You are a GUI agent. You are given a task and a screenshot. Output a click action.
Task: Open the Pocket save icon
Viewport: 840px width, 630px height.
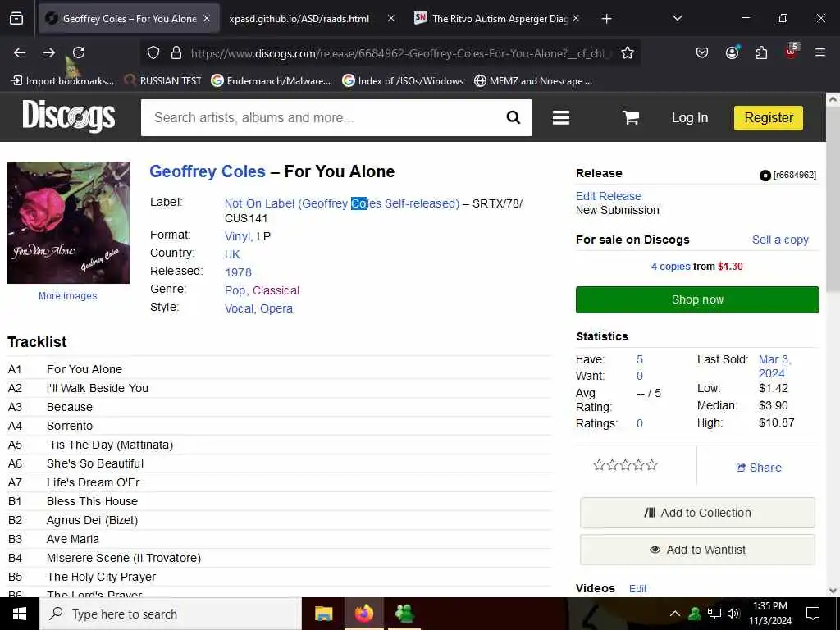702,52
